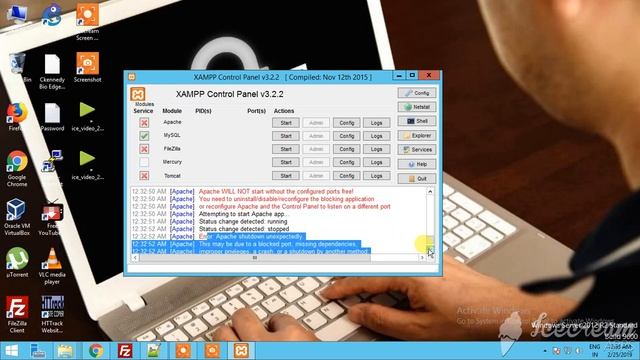
Task: Open File Explorer from the taskbar
Action: pos(65,351)
